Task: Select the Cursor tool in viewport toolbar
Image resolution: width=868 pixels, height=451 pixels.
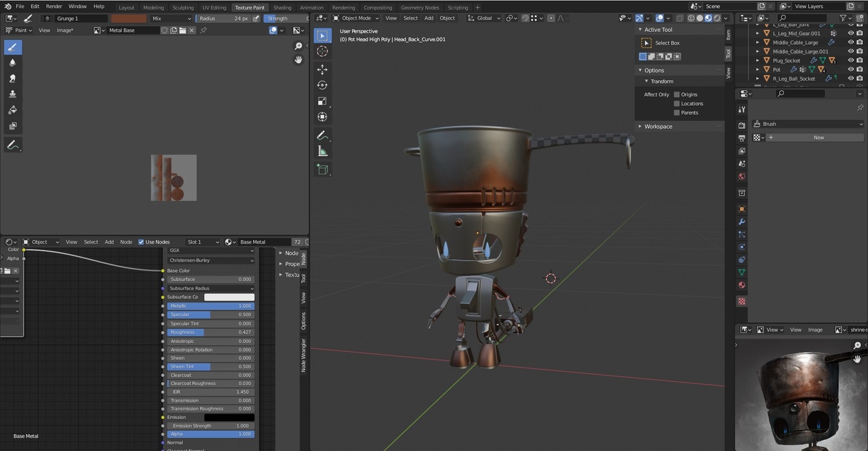Action: click(x=322, y=52)
